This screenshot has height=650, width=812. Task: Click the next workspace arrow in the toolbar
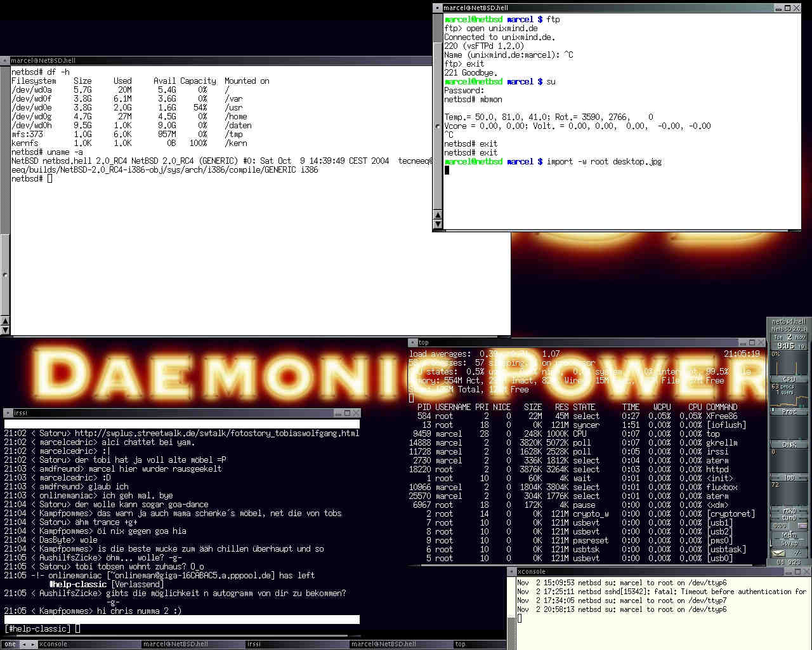pos(32,644)
